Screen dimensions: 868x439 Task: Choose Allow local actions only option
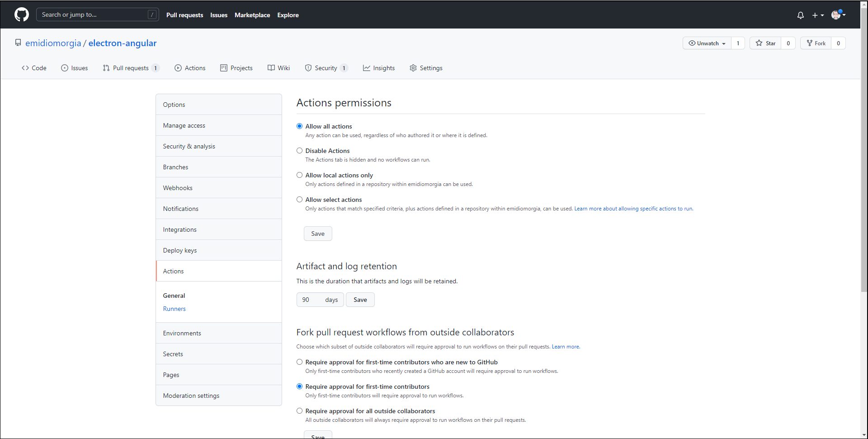pyautogui.click(x=299, y=175)
